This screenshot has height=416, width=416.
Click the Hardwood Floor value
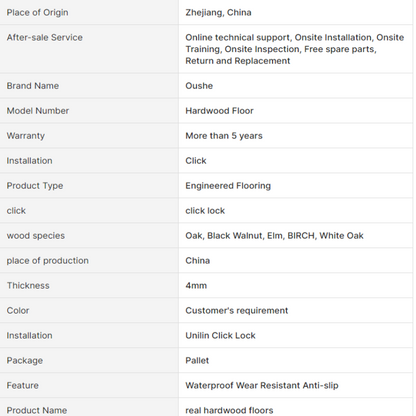tap(219, 111)
